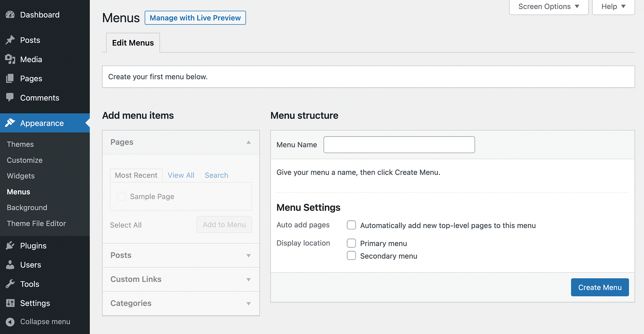Open the Help dropdown panel

coord(613,7)
